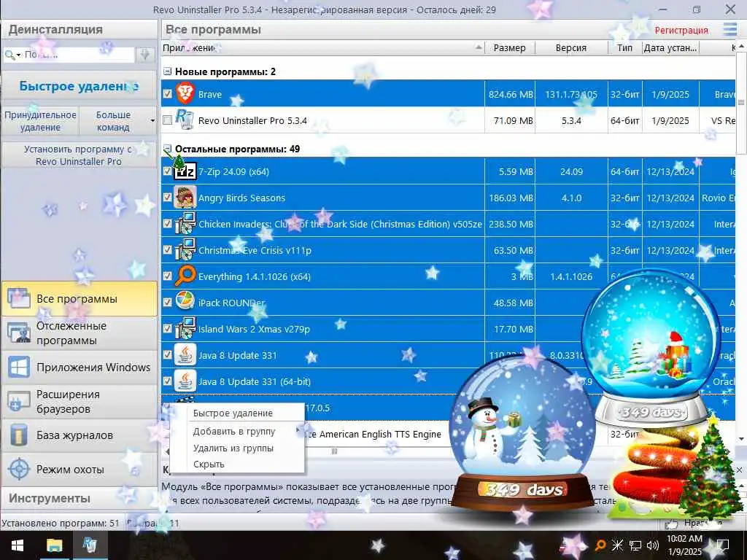747x560 pixels.
Task: Click Установить программу с Revo Uninstaller Pro
Action: (79, 155)
